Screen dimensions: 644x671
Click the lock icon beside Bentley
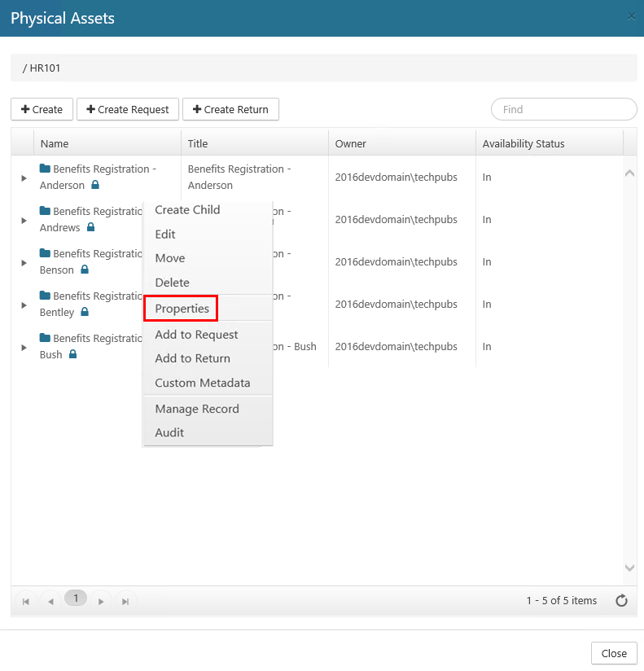pos(85,313)
